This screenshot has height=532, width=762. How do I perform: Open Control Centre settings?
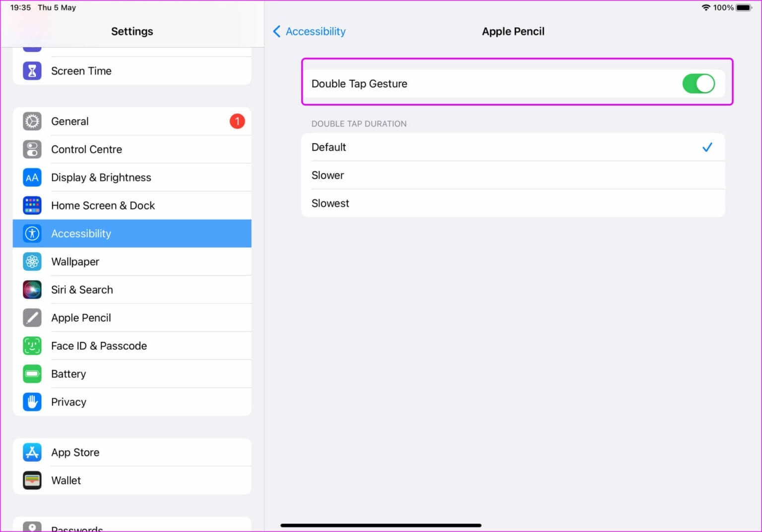tap(132, 149)
